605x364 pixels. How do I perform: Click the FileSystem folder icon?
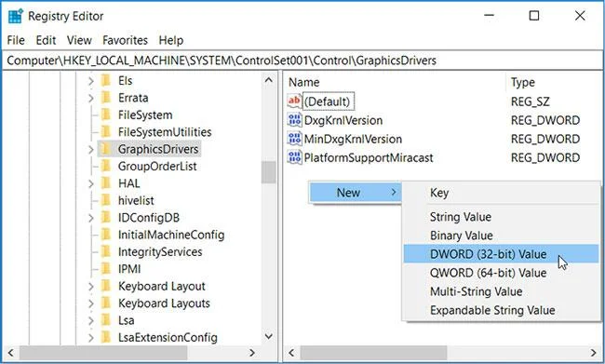pos(106,115)
